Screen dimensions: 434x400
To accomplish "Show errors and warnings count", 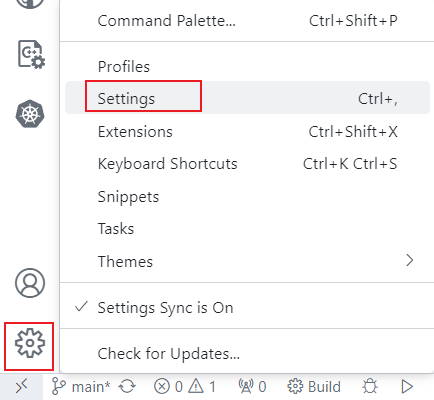I will 185,387.
